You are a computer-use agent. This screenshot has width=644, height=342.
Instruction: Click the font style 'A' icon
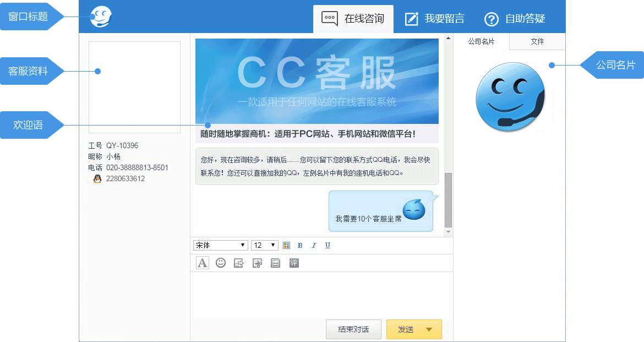click(x=203, y=263)
